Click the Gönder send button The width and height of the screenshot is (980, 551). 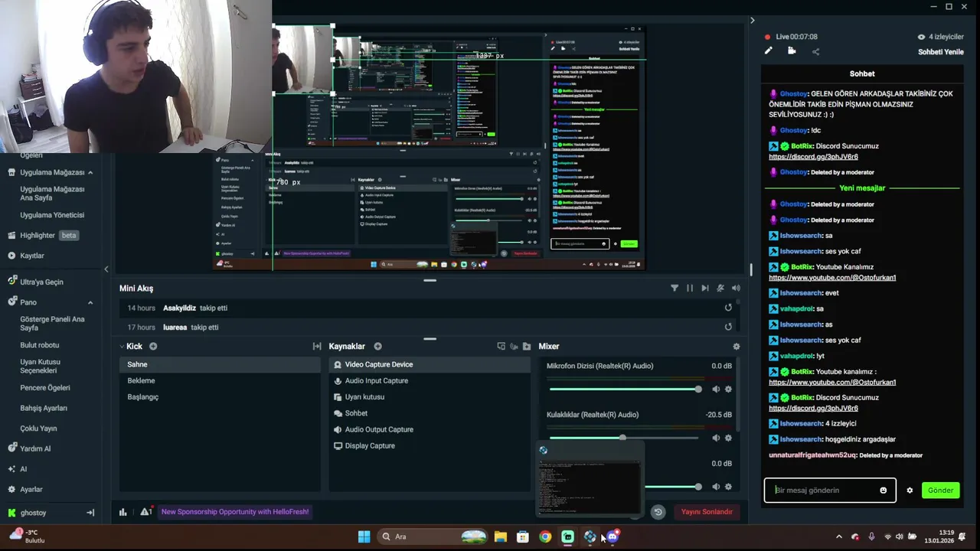tap(940, 491)
